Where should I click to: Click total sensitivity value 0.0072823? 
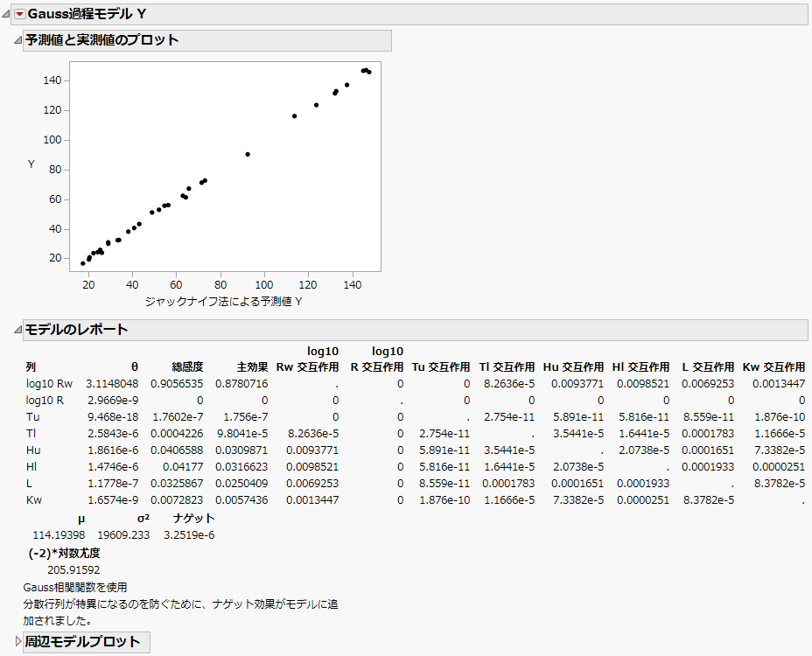click(x=177, y=499)
